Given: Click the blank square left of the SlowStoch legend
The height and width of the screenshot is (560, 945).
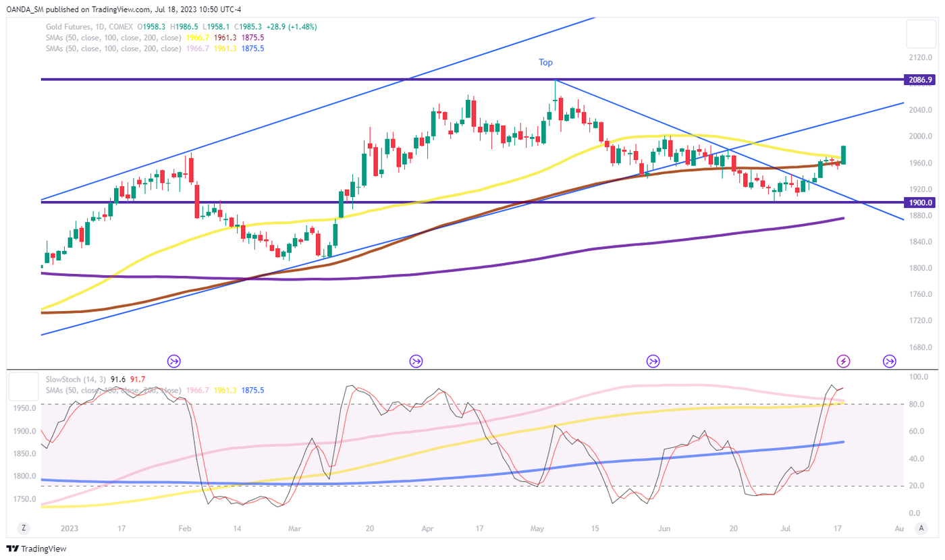Looking at the screenshot, I should [23, 386].
